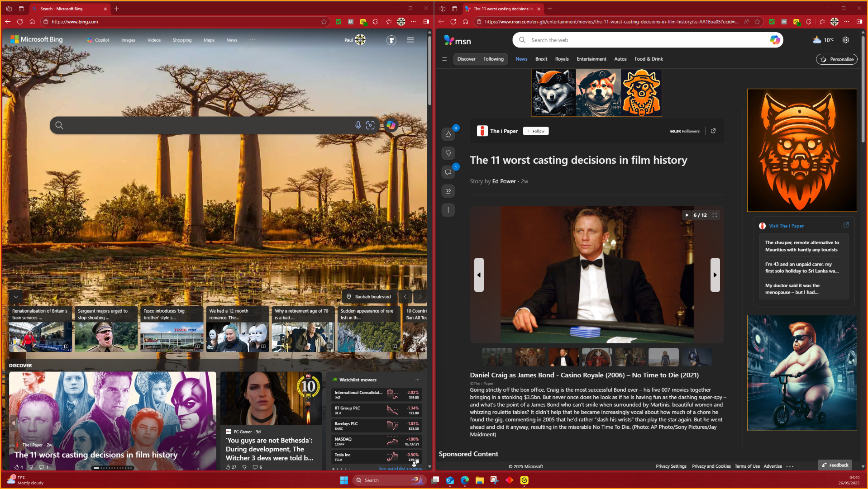Open Images in Bing navigation
The width and height of the screenshot is (868, 489).
(128, 40)
